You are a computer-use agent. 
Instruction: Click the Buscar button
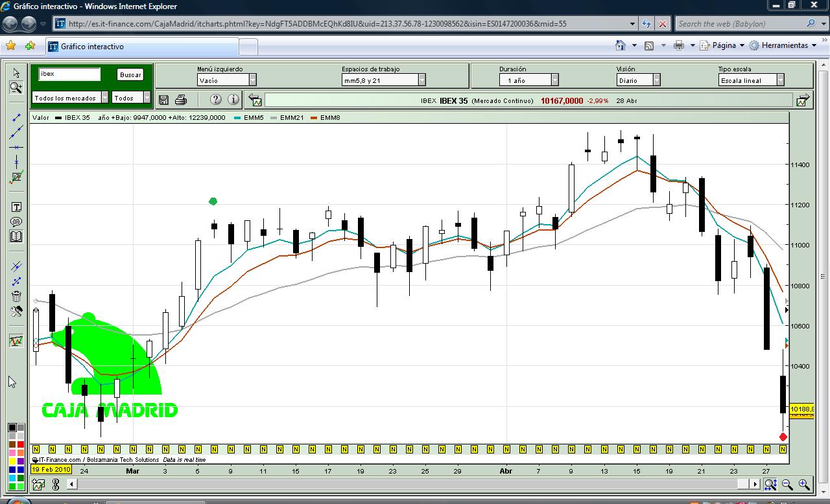pos(130,74)
